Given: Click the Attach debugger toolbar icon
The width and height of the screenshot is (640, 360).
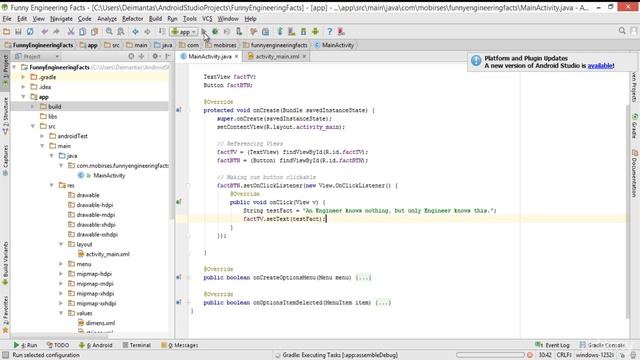Looking at the screenshot, I should [x=239, y=31].
